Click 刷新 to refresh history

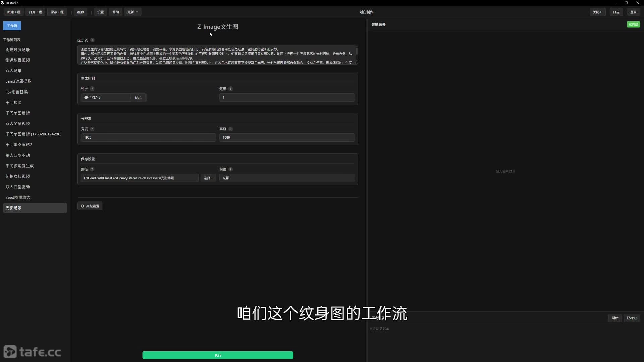[x=615, y=318]
